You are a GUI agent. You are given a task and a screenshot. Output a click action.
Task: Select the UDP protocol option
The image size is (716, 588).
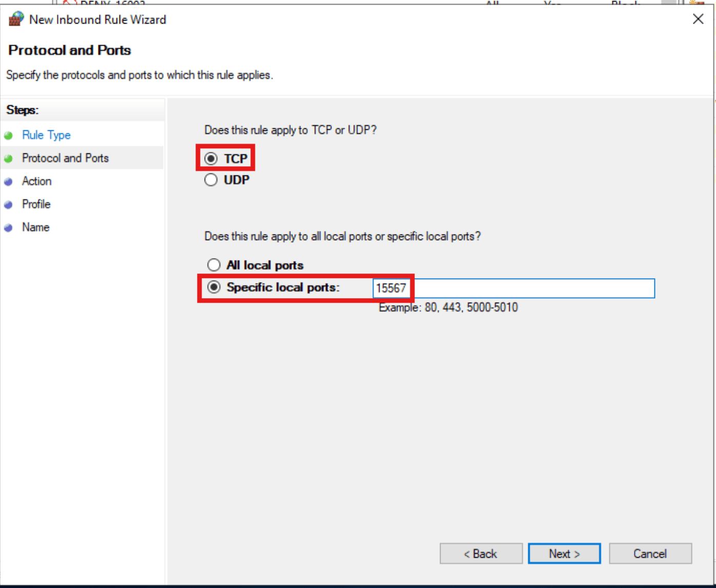pos(211,180)
